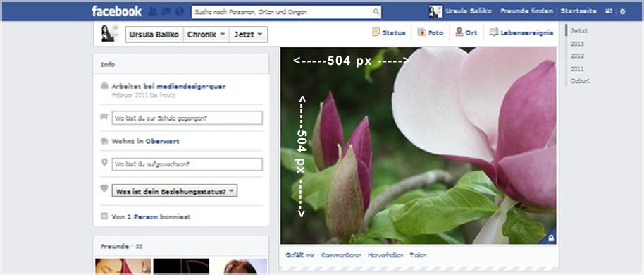644x275 pixels.
Task: Open the Oberwart link
Action: tap(162, 142)
